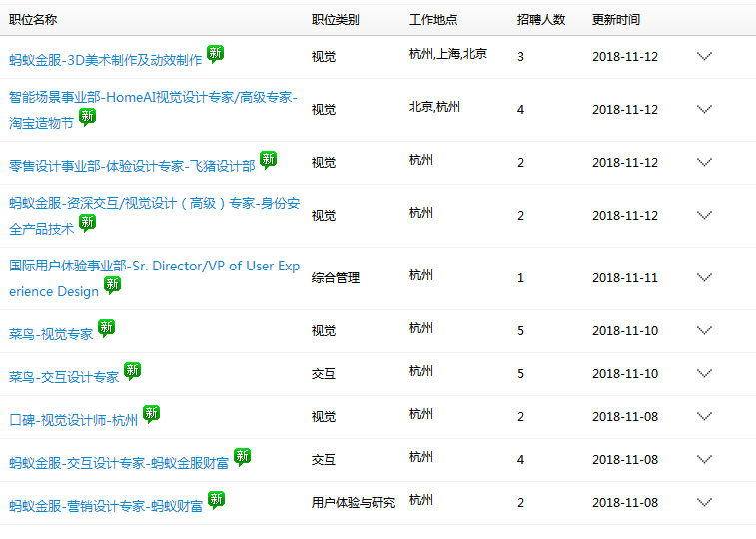
Task: Expand the Sr. Director/VP row chevron
Action: pos(704,277)
